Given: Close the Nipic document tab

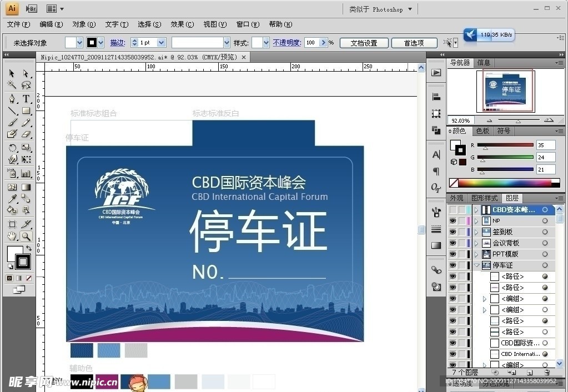Looking at the screenshot, I should point(244,57).
